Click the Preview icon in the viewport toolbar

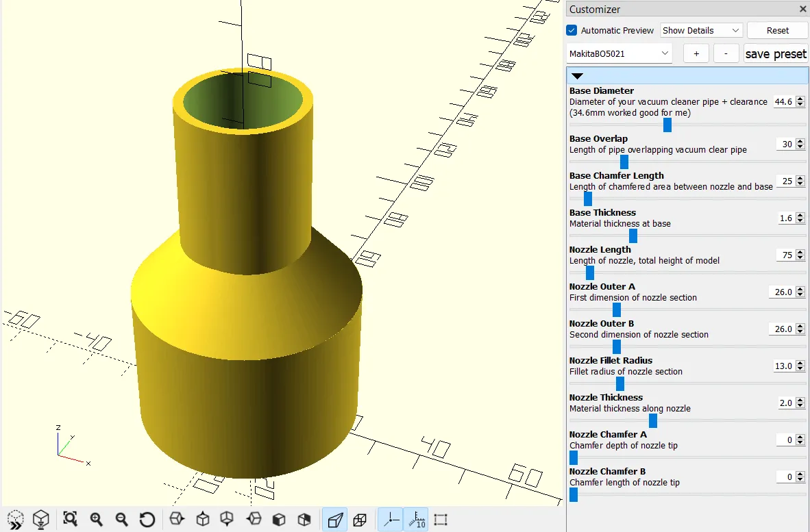pos(16,519)
